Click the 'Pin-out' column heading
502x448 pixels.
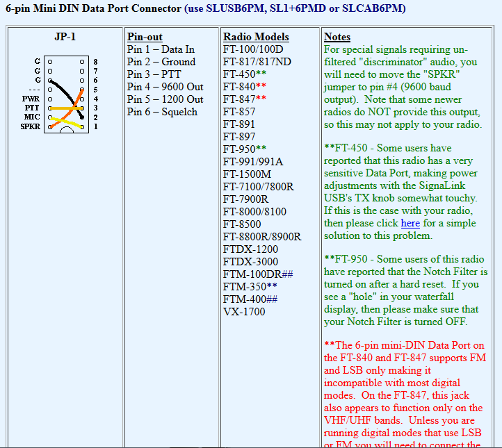[145, 37]
